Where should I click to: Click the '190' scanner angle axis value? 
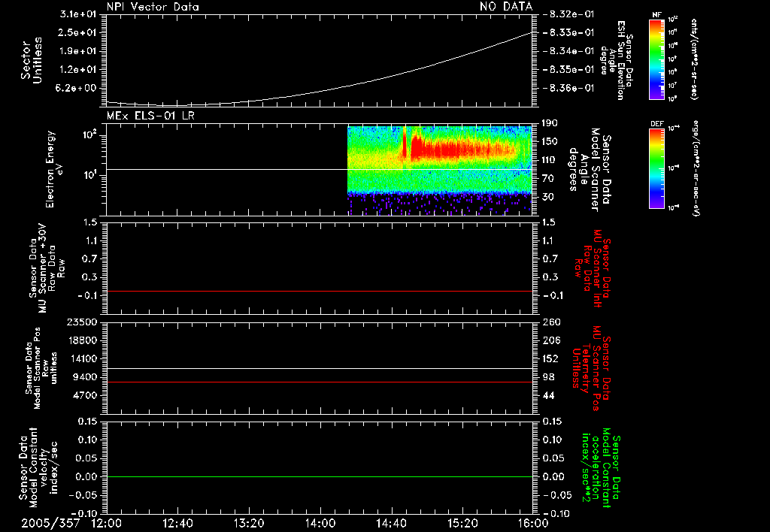[x=550, y=123]
